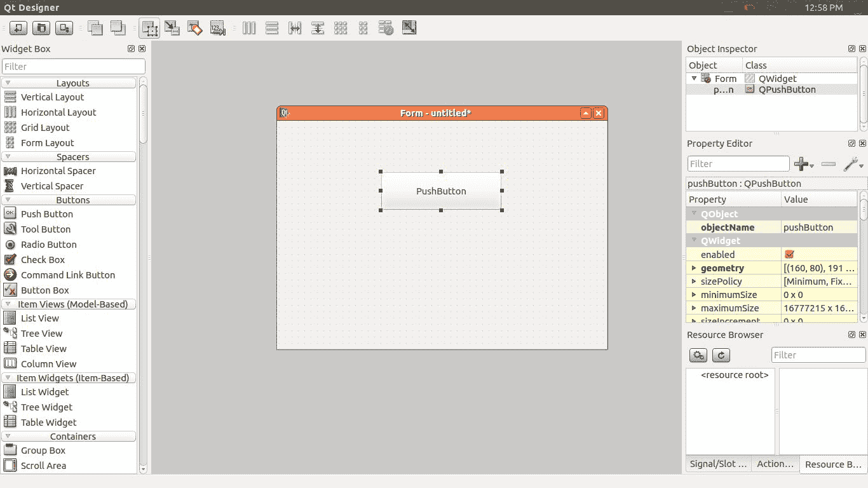Image resolution: width=868 pixels, height=488 pixels.
Task: Click the PushButton on the form
Action: pos(441,191)
